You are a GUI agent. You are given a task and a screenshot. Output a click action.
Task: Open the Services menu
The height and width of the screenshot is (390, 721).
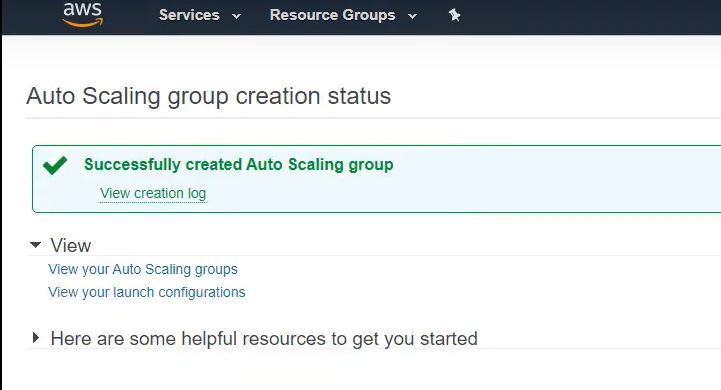coord(200,15)
